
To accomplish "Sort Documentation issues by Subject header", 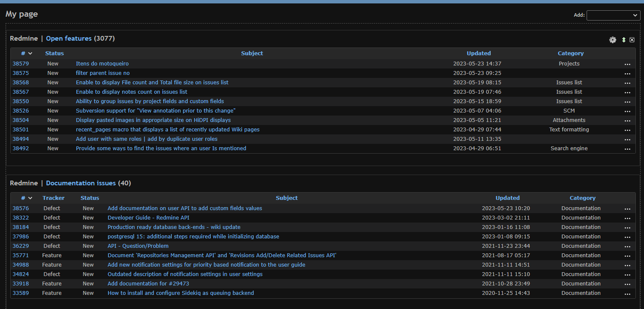I will pos(287,198).
